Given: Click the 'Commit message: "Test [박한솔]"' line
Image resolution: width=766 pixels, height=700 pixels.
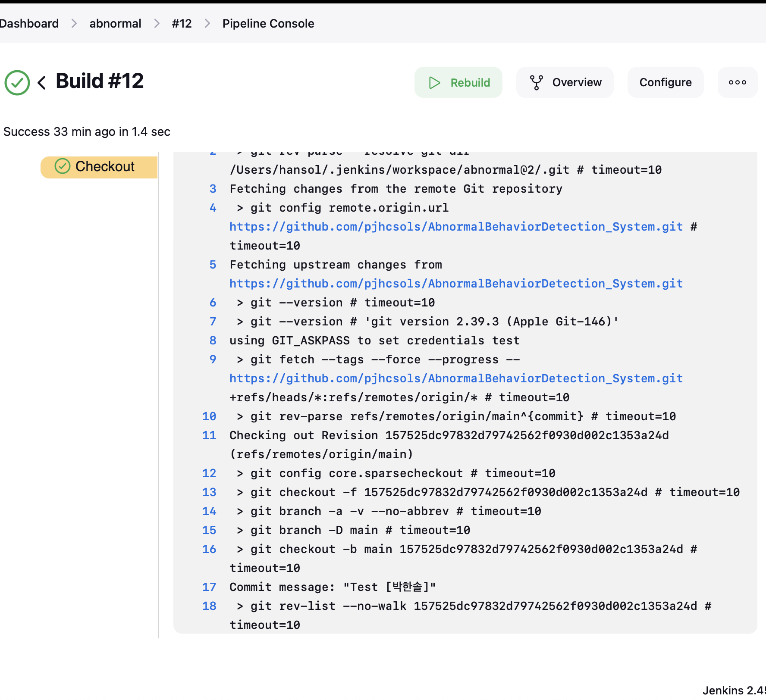Looking at the screenshot, I should [x=333, y=587].
